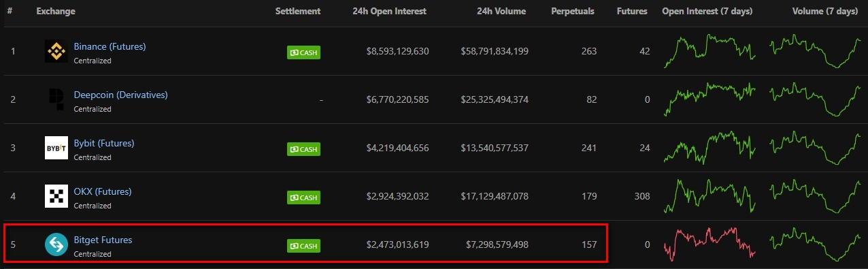Sort table by 24h Open Interest column
Image resolution: width=868 pixels, height=269 pixels.
pos(390,12)
